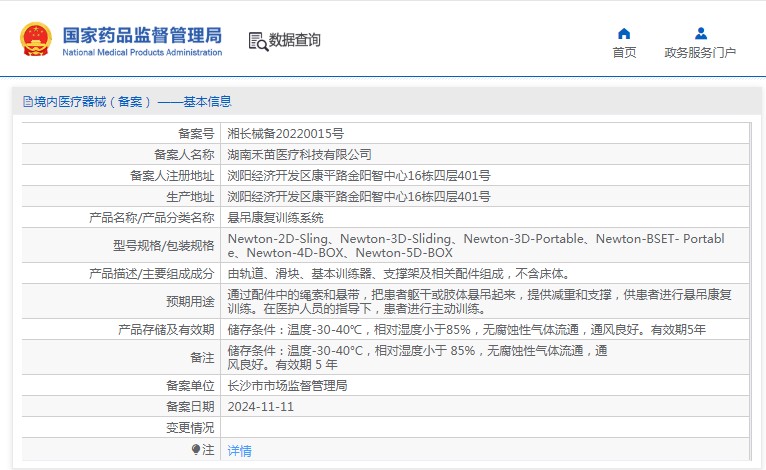
Task: Click the storage text in 产品存储及有效期 row
Action: (x=467, y=329)
